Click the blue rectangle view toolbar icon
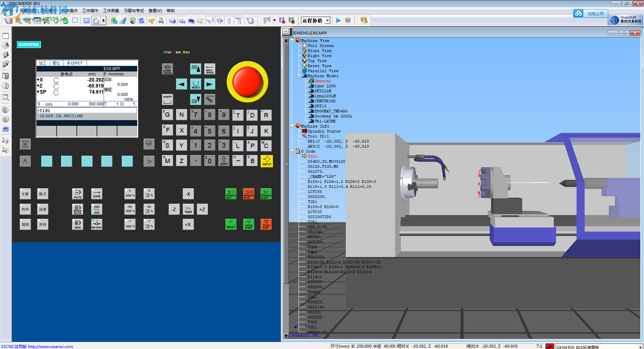Screen dimensions: 644x349 [x=87, y=20]
